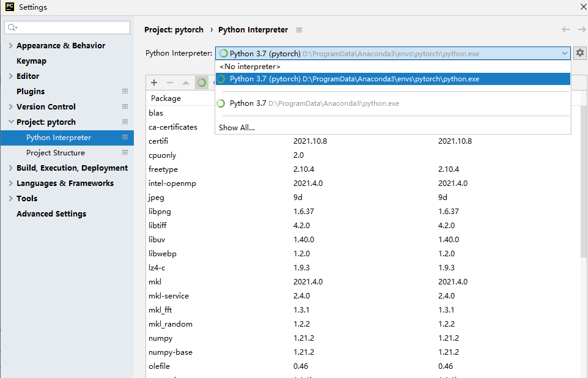The width and height of the screenshot is (588, 378).
Task: Select the <No interpreter> option
Action: [392, 67]
